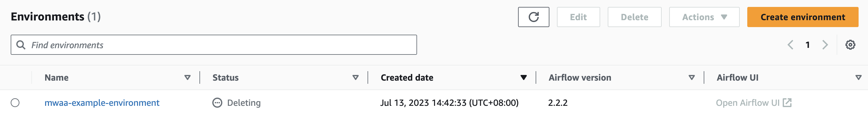Sort by Airflow UI column arrow

pos(858,77)
